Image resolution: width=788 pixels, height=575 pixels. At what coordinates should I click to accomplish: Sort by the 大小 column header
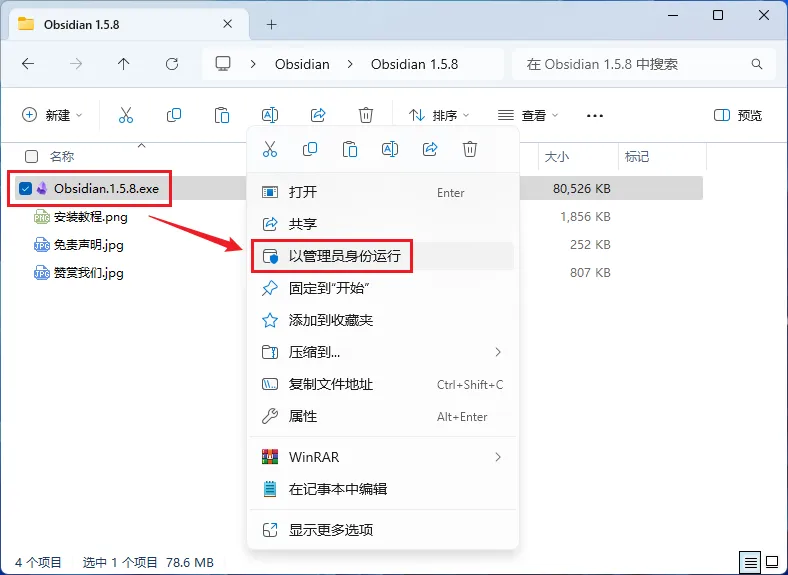(557, 156)
